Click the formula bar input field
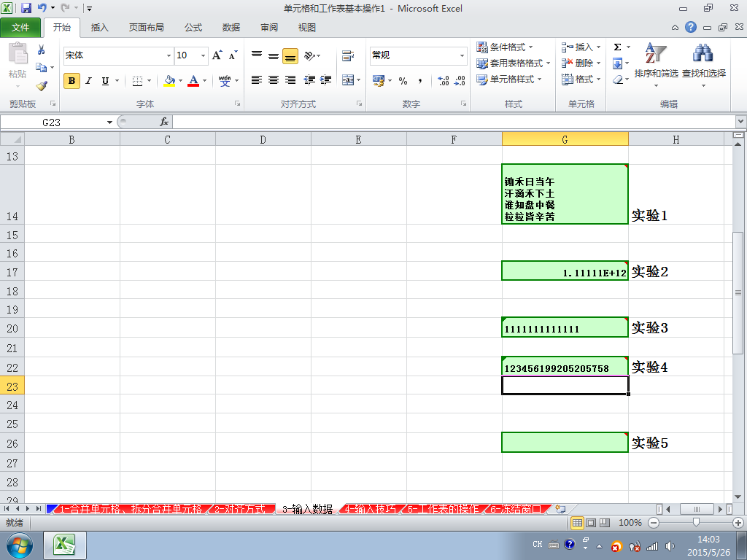The height and width of the screenshot is (560, 747). 454,122
